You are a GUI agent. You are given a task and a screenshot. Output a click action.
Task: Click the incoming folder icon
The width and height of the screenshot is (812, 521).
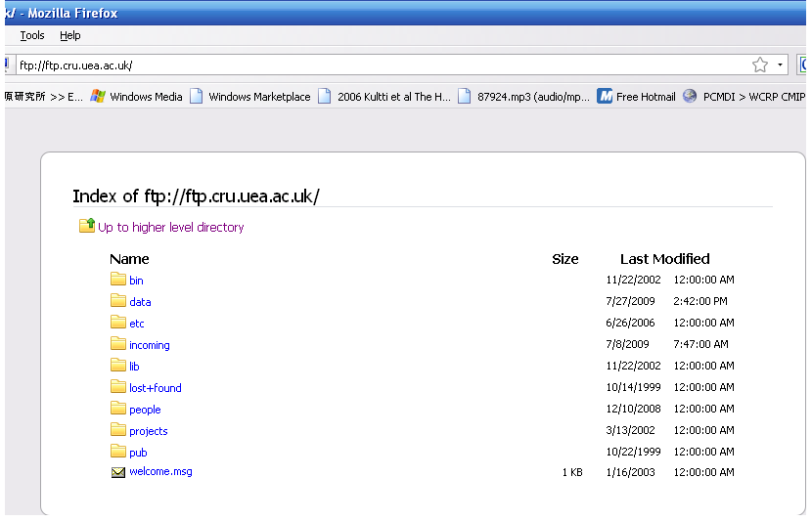[x=118, y=344]
